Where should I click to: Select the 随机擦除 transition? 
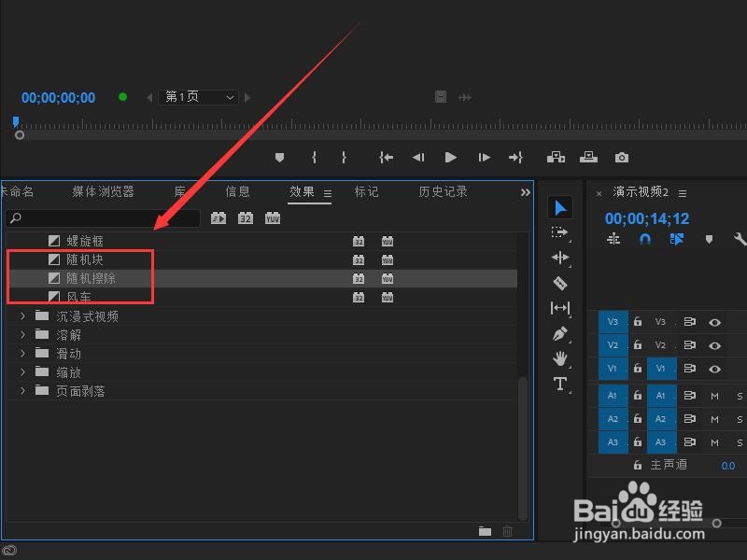pyautogui.click(x=91, y=278)
